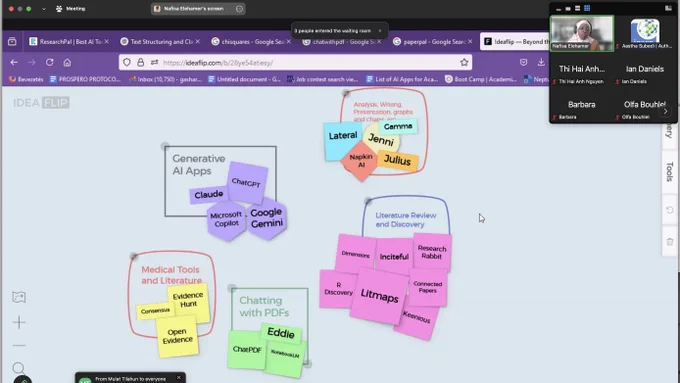Image resolution: width=680 pixels, height=383 pixels.
Task: Dismiss the waiting room notification
Action: [x=380, y=31]
